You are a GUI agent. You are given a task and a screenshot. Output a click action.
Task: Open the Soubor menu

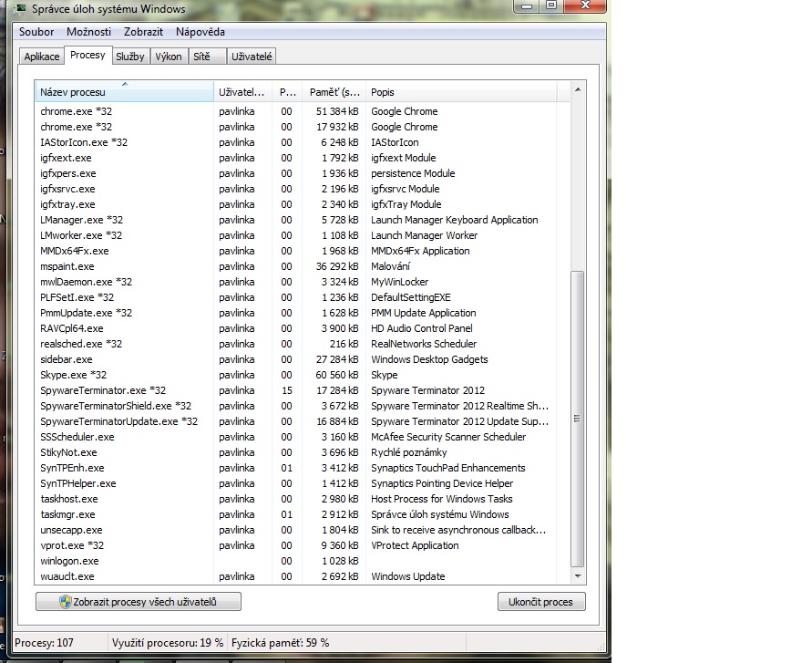[36, 32]
